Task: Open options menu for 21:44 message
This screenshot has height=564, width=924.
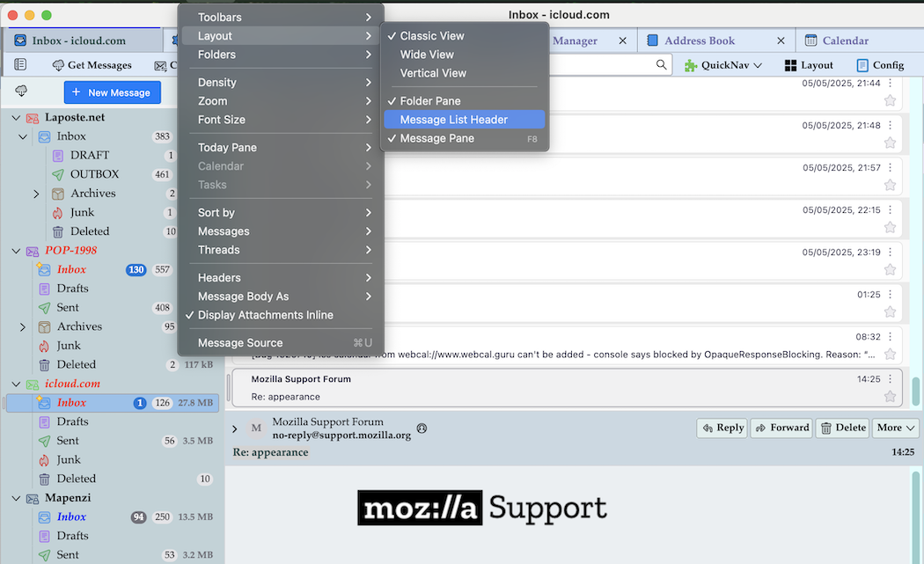Action: (891, 83)
